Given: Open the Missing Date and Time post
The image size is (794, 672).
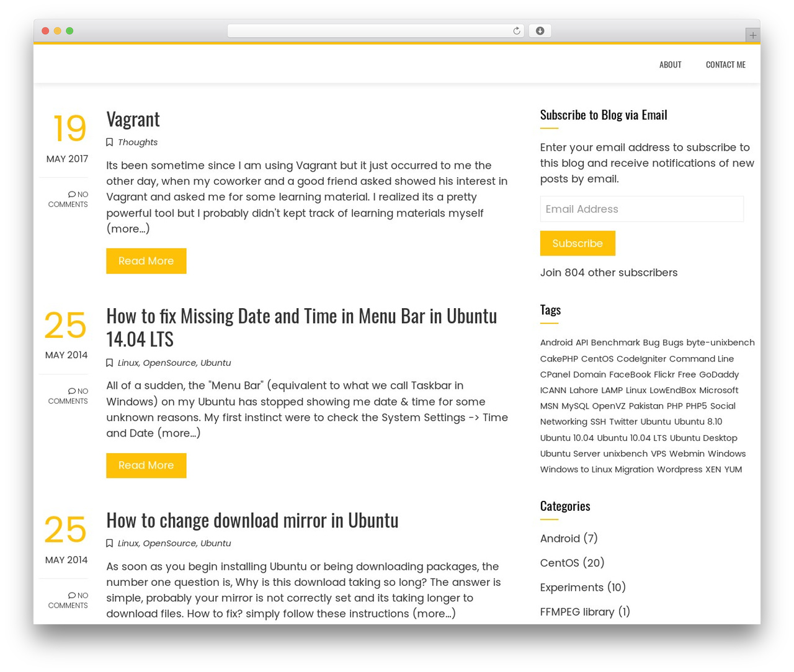Looking at the screenshot, I should (301, 327).
